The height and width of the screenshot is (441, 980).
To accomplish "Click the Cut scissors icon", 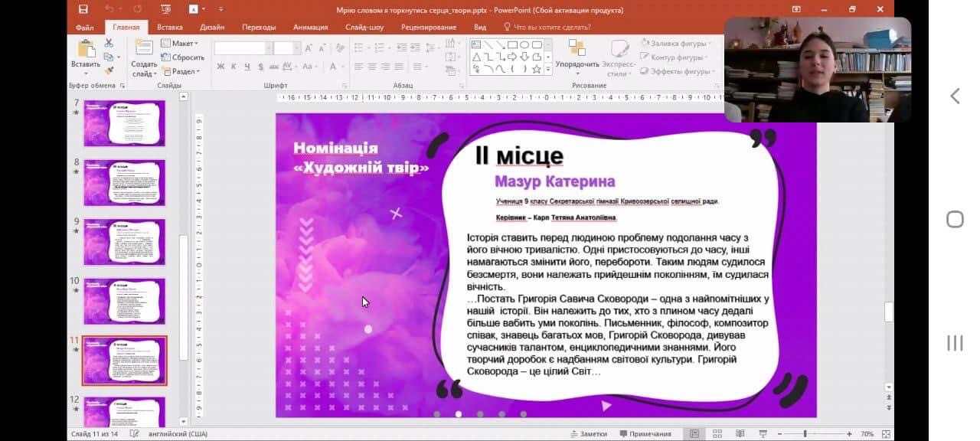I will point(109,44).
